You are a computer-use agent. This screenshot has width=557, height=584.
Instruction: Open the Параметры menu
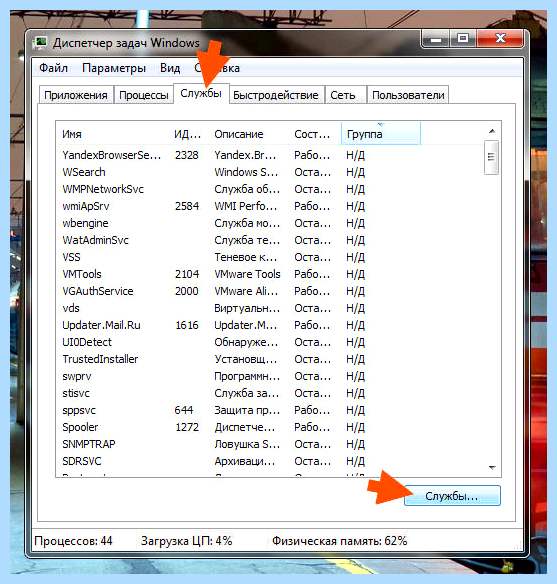[x=114, y=68]
